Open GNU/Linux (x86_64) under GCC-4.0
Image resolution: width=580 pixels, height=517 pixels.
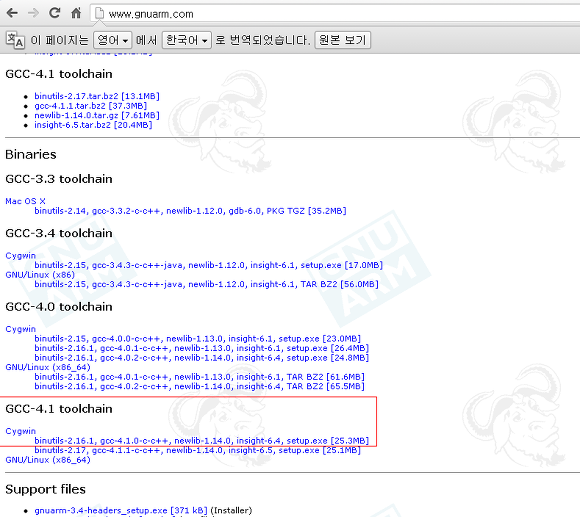click(48, 367)
